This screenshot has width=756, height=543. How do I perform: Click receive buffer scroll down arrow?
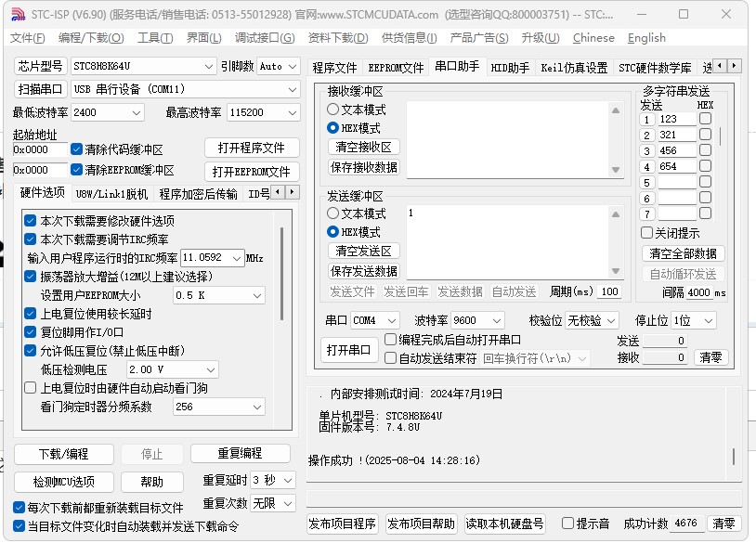(x=616, y=170)
